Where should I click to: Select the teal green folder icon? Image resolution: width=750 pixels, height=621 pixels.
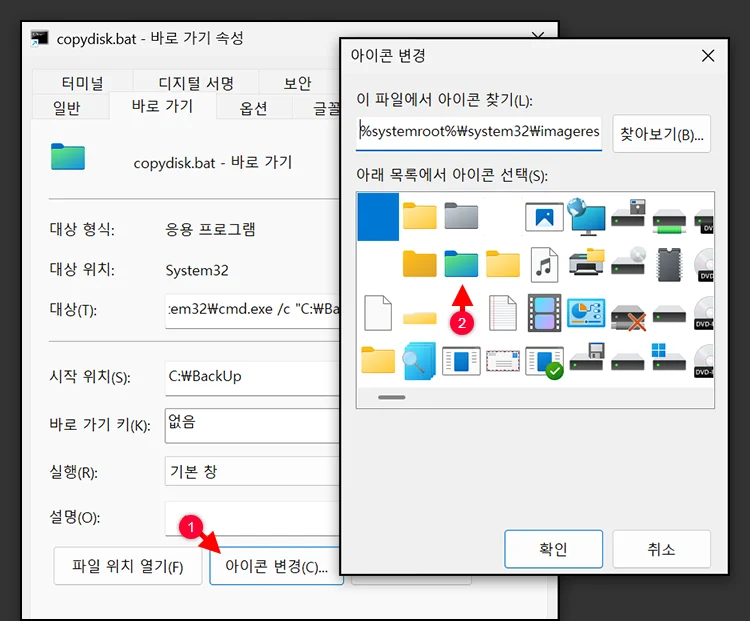[x=461, y=263]
